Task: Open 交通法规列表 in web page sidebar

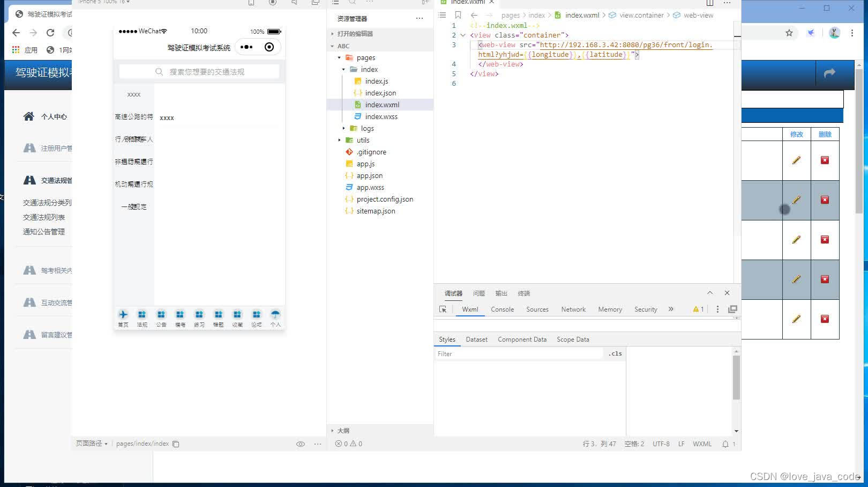Action: 44,217
